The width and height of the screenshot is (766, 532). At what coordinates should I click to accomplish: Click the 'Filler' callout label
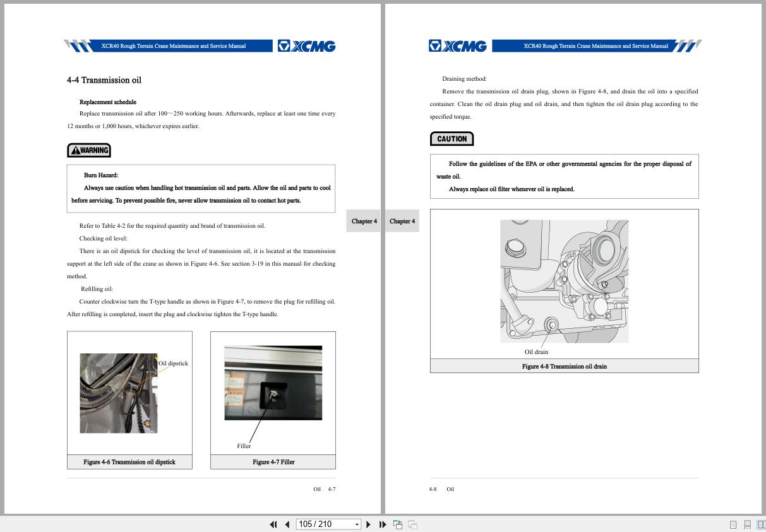click(x=244, y=446)
